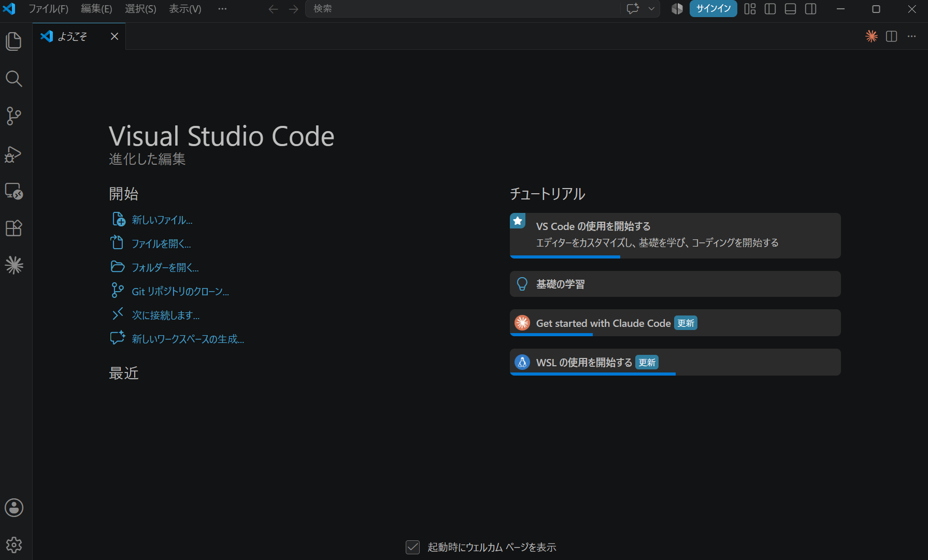The width and height of the screenshot is (928, 560).
Task: Open the ファイル(F) menu
Action: (x=48, y=9)
